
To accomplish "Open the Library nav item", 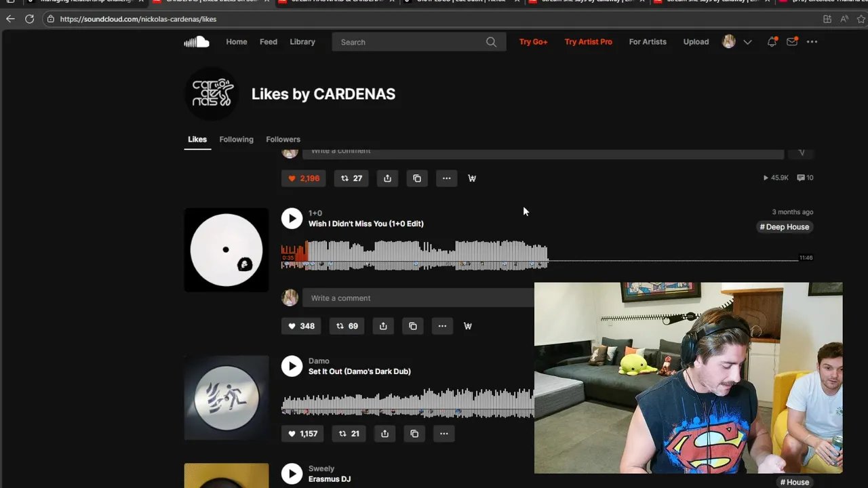I will (x=302, y=42).
